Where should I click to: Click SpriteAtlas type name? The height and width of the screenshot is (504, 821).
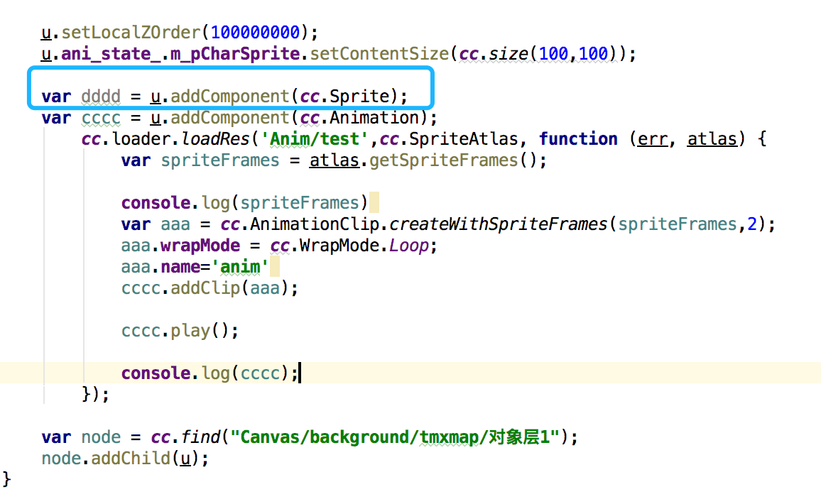[463, 138]
